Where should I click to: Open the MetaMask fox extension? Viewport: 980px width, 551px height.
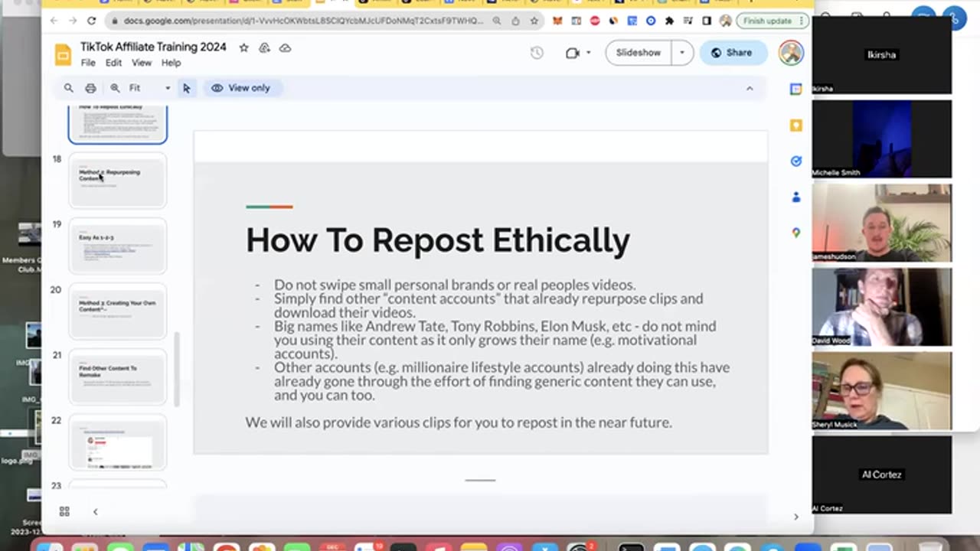559,21
